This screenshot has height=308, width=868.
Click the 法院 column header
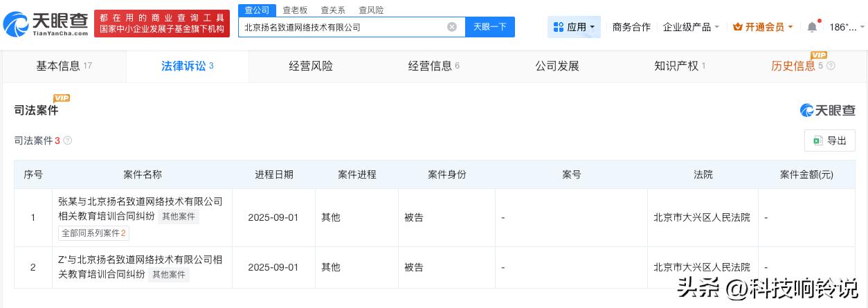pos(703,174)
